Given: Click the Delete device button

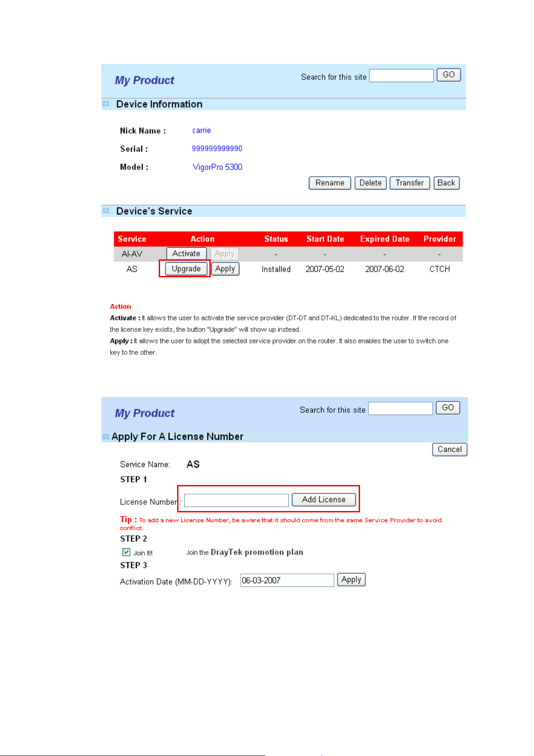Looking at the screenshot, I should pyautogui.click(x=370, y=183).
